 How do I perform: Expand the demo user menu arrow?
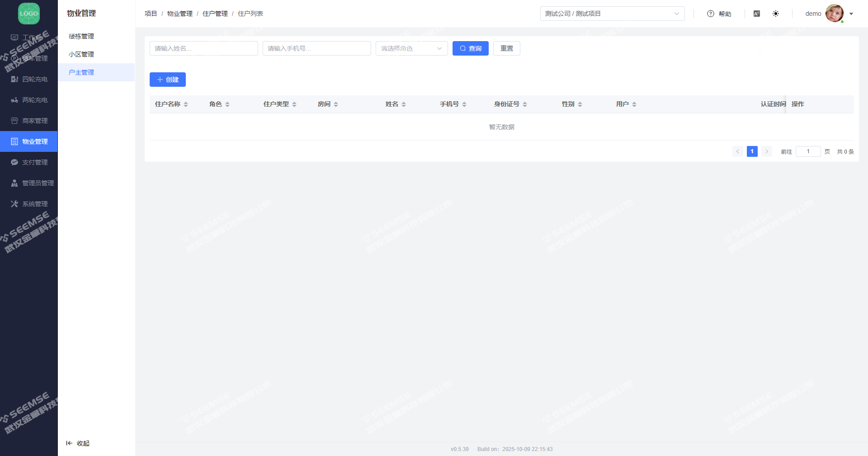pyautogui.click(x=851, y=14)
